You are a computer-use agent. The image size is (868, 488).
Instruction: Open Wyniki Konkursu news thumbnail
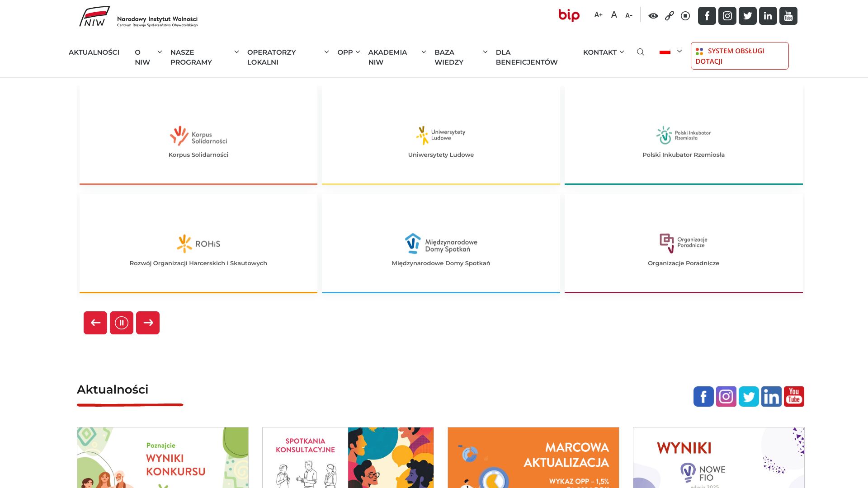163,457
